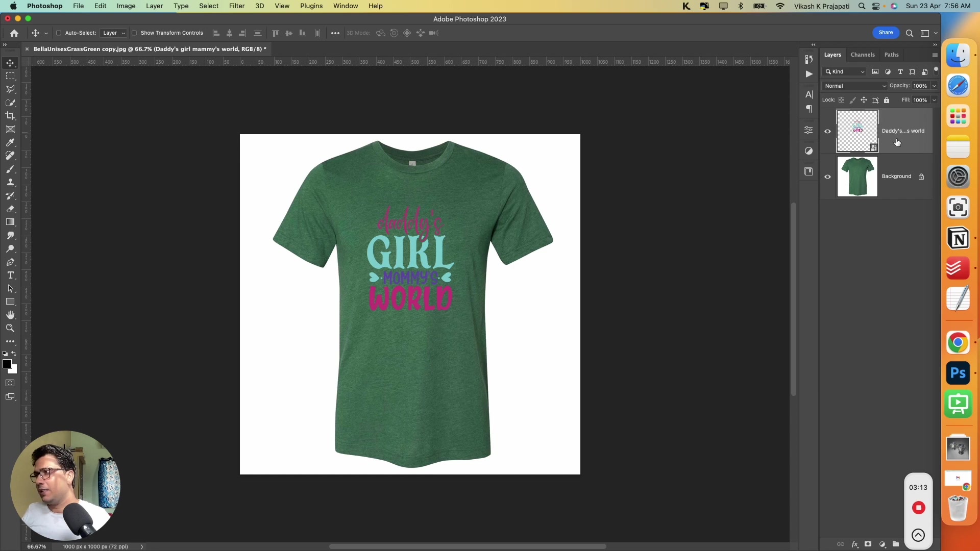Select the Horizontal Type tool

click(x=10, y=275)
